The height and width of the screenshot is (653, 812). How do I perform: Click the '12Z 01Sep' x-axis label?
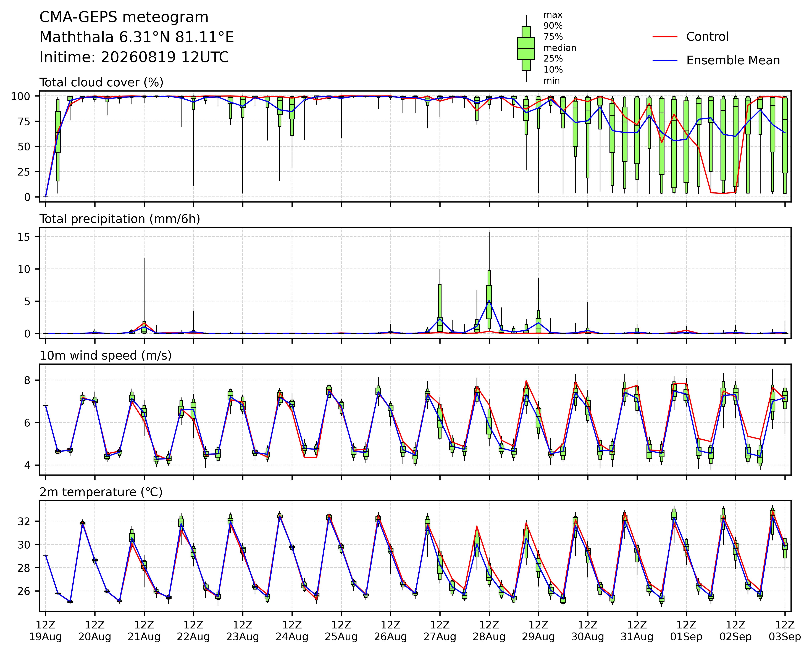point(686,631)
